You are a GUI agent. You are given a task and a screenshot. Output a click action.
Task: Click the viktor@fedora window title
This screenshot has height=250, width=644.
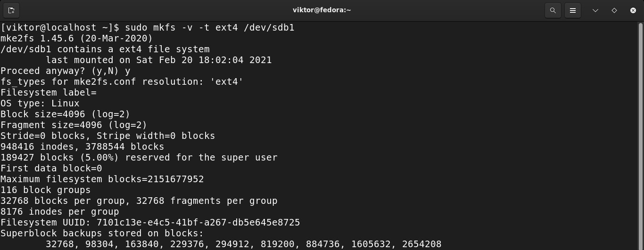click(322, 10)
